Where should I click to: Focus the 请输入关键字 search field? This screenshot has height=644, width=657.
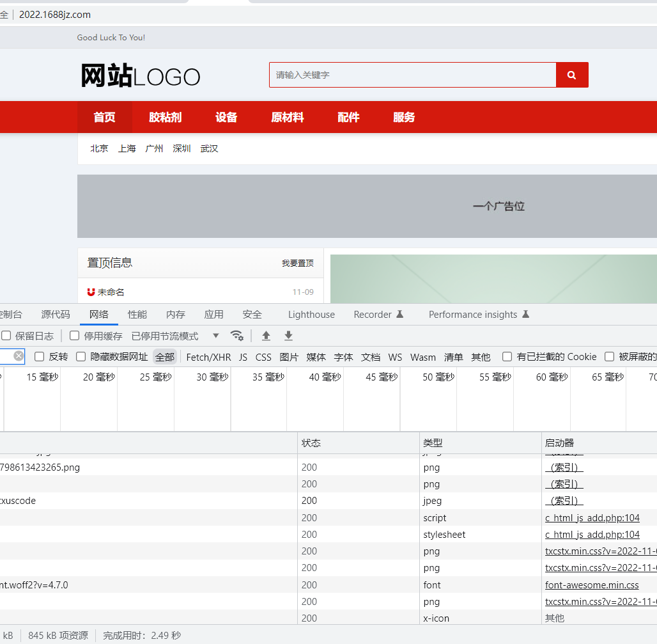click(412, 75)
